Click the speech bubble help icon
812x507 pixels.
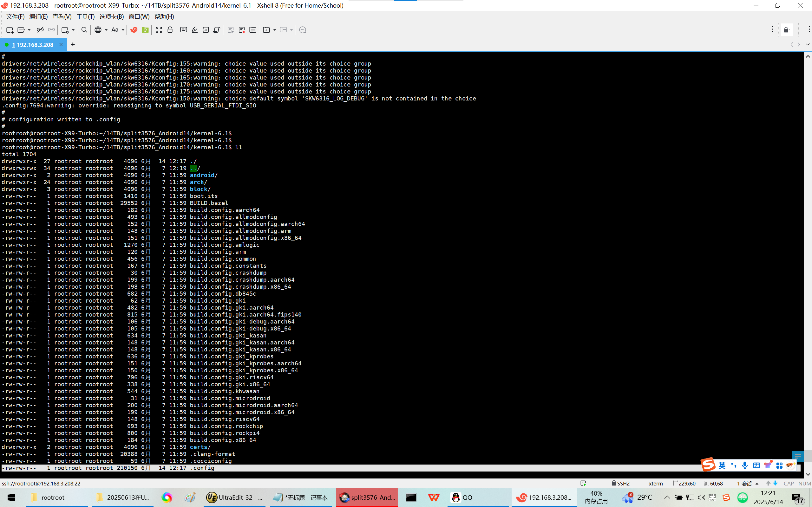tap(302, 30)
